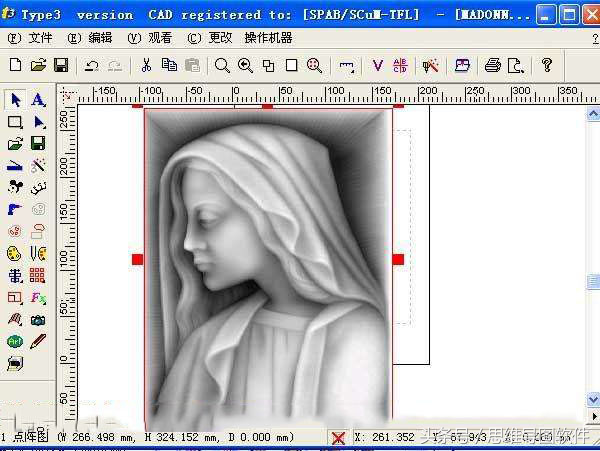The width and height of the screenshot is (600, 451).
Task: Click left toolbox green save icon
Action: 38,143
